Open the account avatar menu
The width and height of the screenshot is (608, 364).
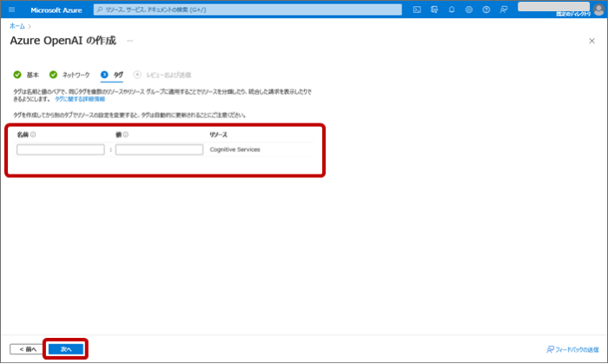tap(599, 10)
